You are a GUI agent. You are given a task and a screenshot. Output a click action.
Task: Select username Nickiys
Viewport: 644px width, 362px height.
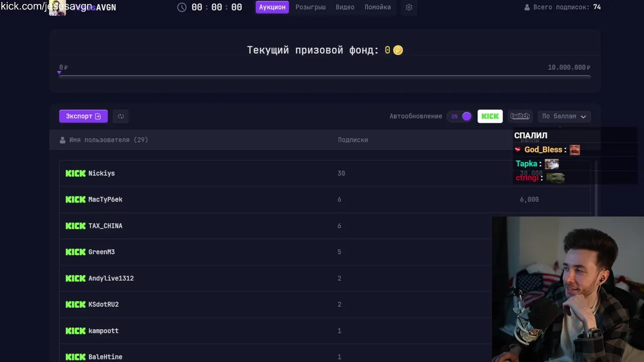point(102,173)
